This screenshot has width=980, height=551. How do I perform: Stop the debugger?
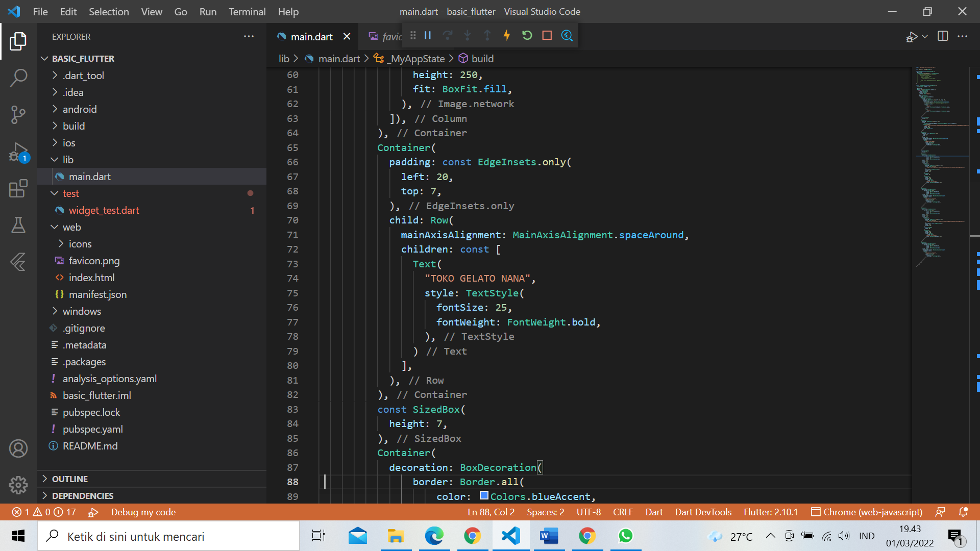(547, 35)
